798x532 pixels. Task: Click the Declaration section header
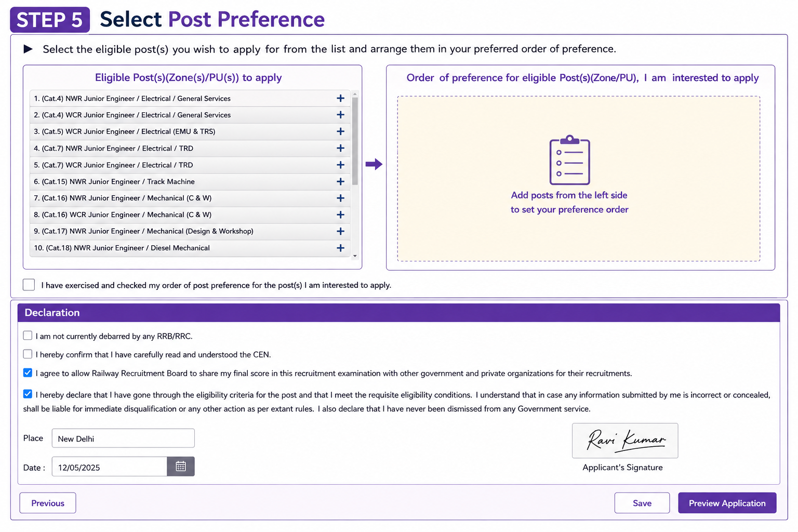(x=399, y=312)
